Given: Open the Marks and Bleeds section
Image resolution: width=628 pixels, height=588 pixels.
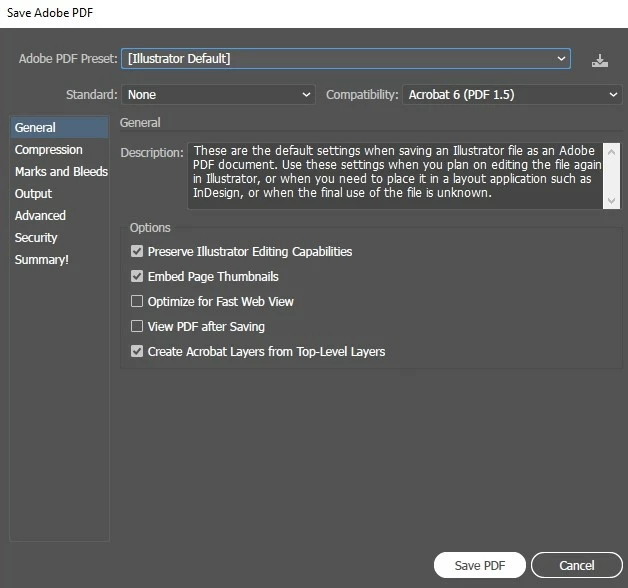Looking at the screenshot, I should pyautogui.click(x=59, y=171).
